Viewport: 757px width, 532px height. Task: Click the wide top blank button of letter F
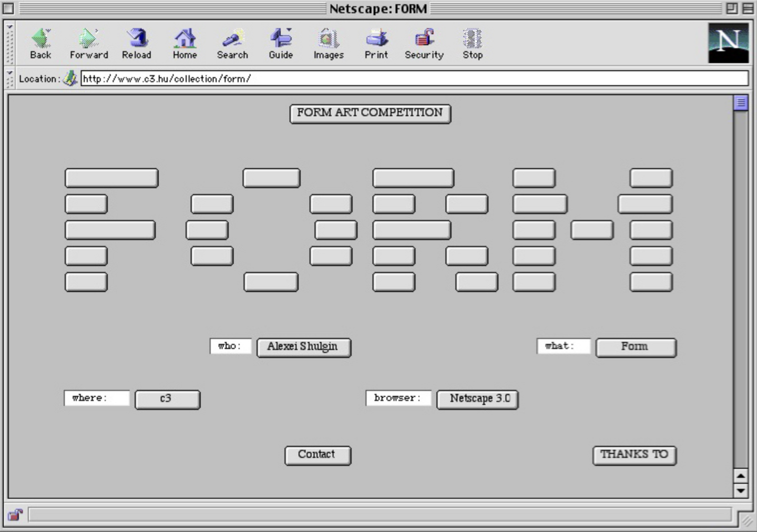click(x=111, y=178)
